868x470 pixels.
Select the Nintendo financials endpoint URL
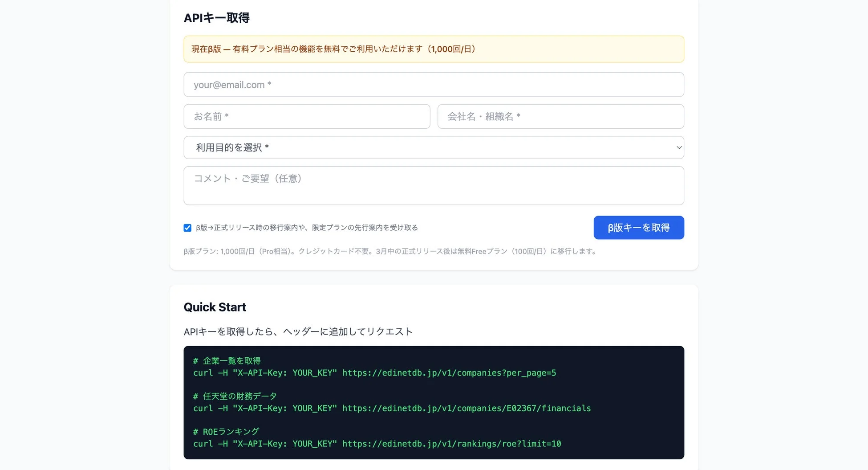[466, 408]
